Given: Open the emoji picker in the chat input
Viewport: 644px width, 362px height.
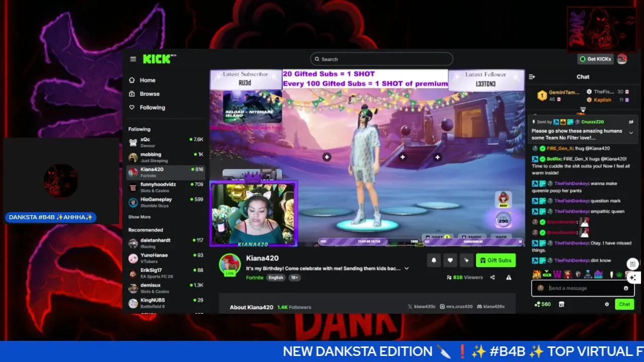Looking at the screenshot, I should (626, 288).
